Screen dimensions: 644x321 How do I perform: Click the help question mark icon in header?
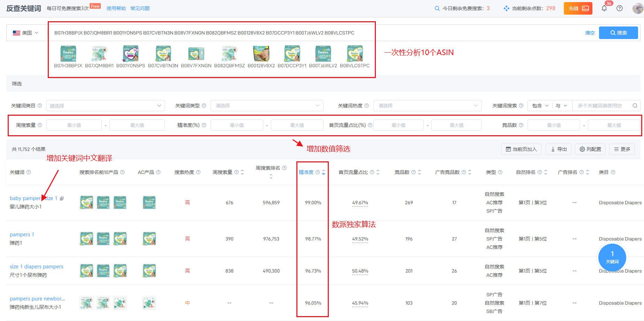[620, 8]
